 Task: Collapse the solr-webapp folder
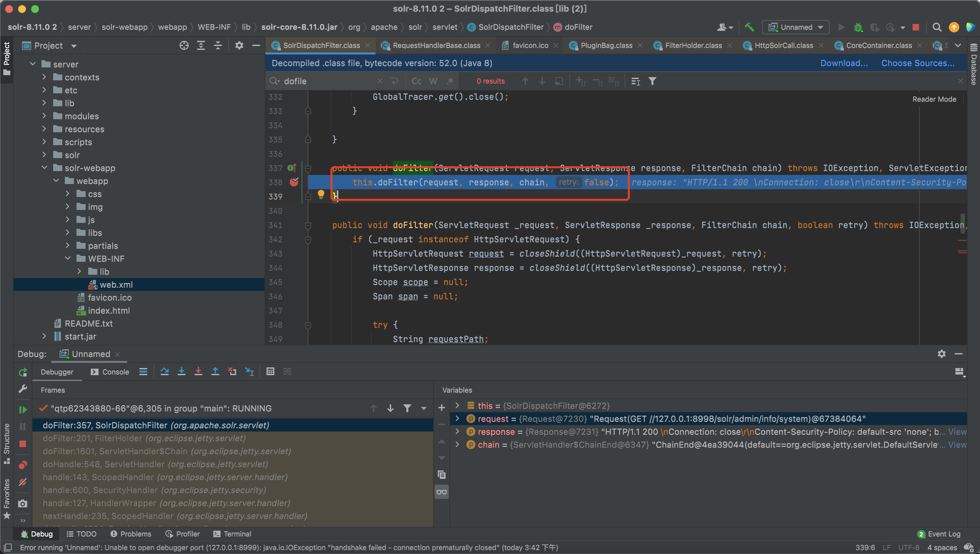click(x=44, y=168)
